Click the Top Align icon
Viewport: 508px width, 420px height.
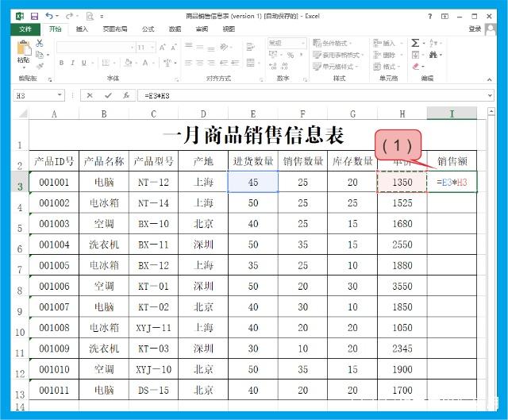[x=189, y=46]
